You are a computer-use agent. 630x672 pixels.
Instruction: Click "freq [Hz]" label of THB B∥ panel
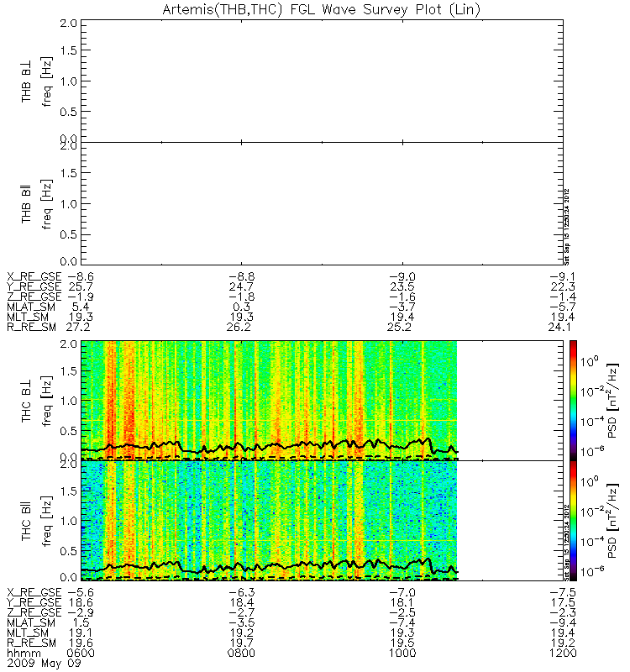[x=47, y=204]
